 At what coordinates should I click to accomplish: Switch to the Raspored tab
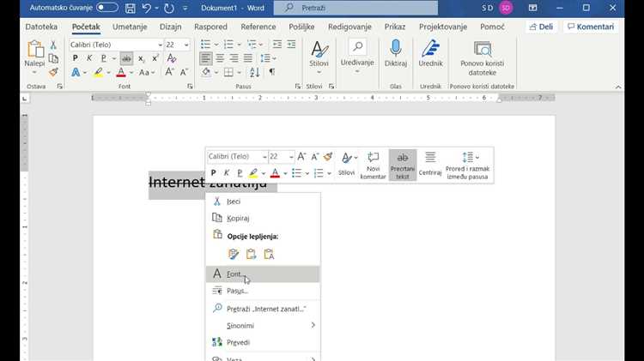pos(210,27)
